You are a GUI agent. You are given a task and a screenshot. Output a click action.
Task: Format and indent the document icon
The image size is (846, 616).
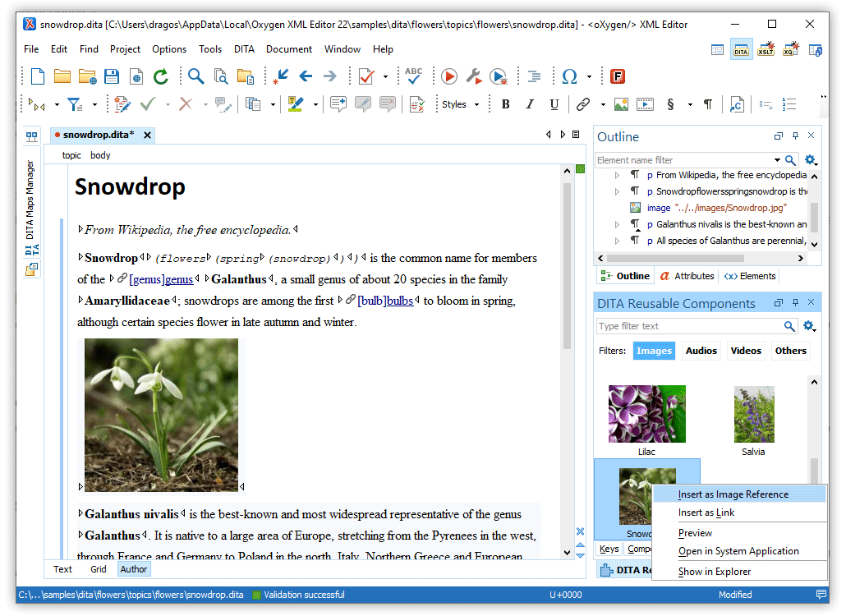(x=534, y=76)
